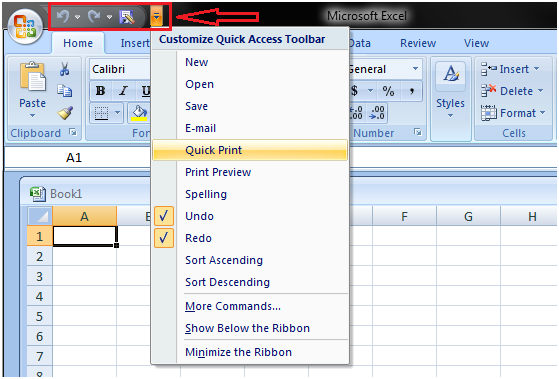This screenshot has width=559, height=379.
Task: Expand the Paste options arrow
Action: (32, 116)
